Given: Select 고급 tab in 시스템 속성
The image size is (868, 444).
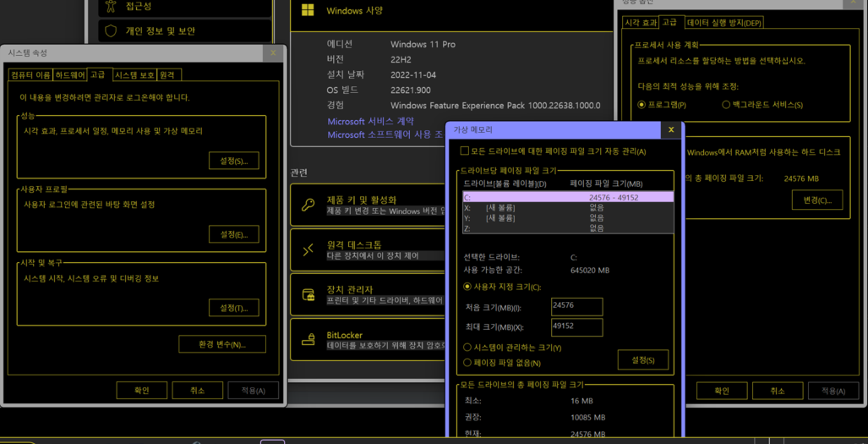Looking at the screenshot, I should click(x=101, y=74).
